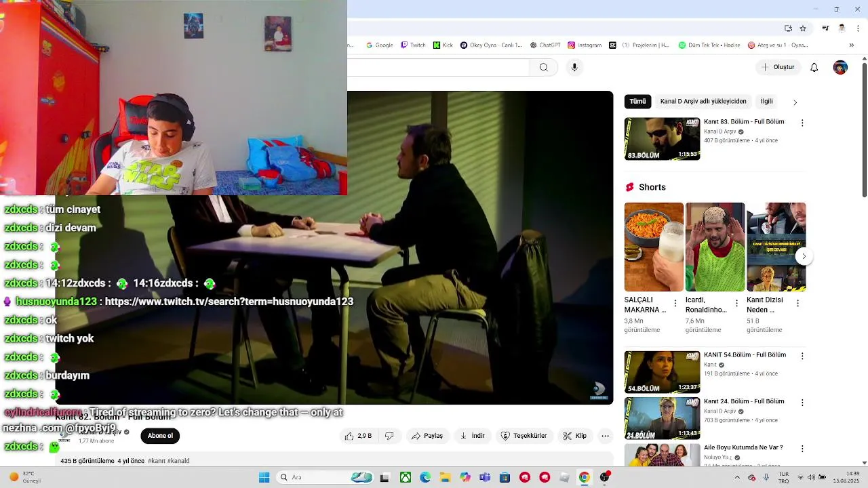Open the YouTube account avatar menu
Viewport: 868px width, 488px height.
[840, 67]
